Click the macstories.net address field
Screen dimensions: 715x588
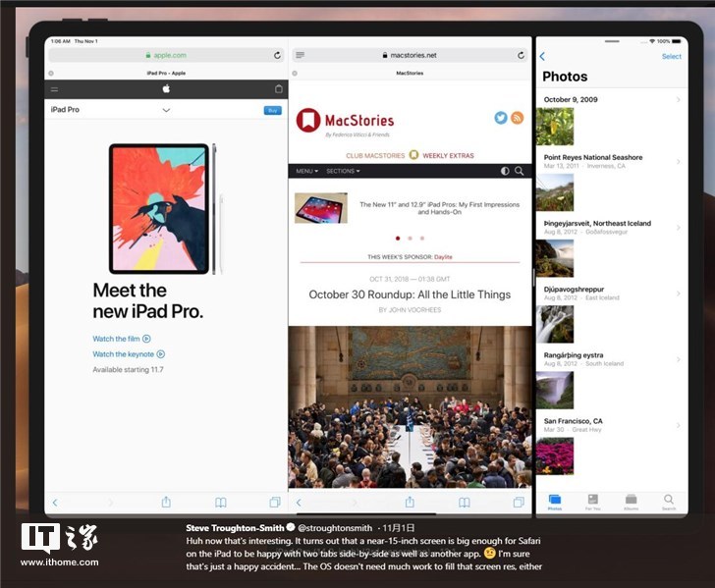410,55
